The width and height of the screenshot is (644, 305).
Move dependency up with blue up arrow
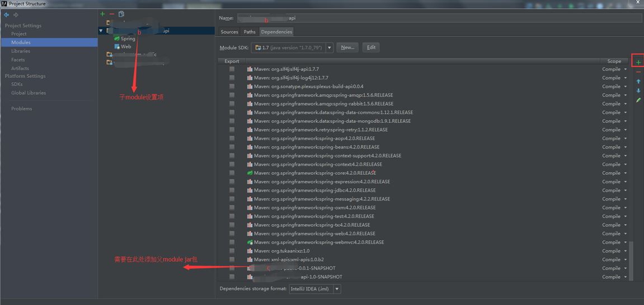click(638, 82)
